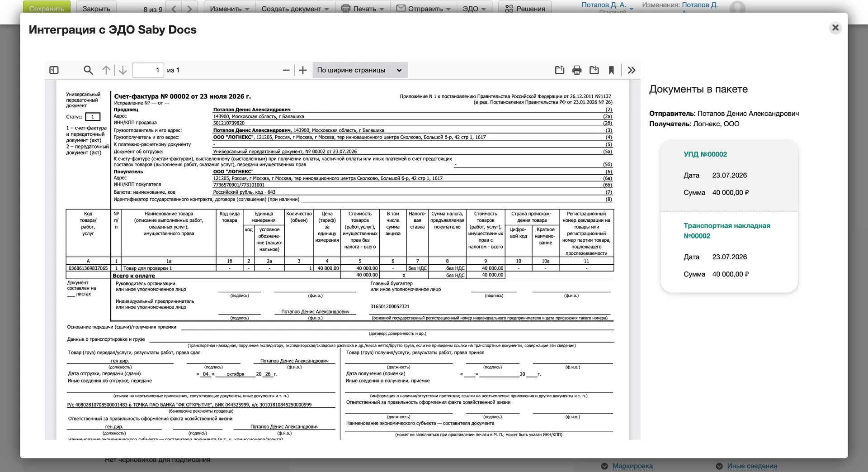Open Потапов Д. А. user dropdown
The width and height of the screenshot is (868, 472).
pyautogui.click(x=607, y=6)
